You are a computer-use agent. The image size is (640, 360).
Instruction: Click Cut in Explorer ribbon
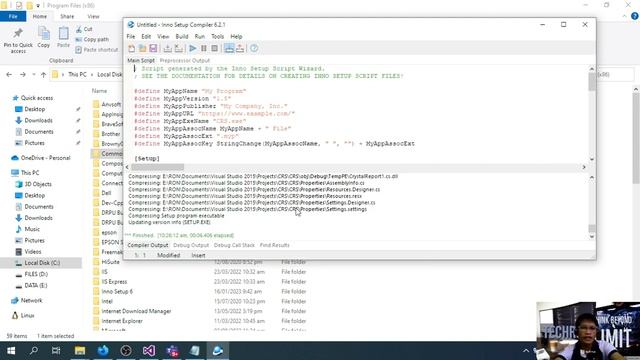click(84, 29)
